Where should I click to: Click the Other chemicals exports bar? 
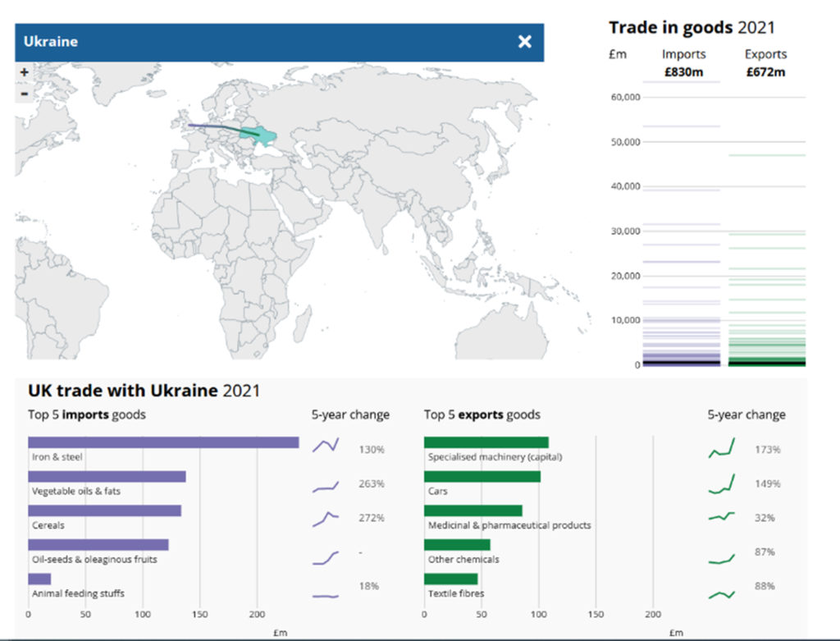[457, 545]
